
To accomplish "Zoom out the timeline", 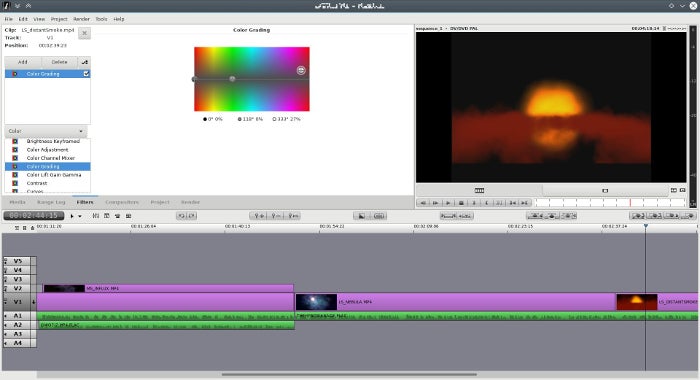I will coord(275,216).
